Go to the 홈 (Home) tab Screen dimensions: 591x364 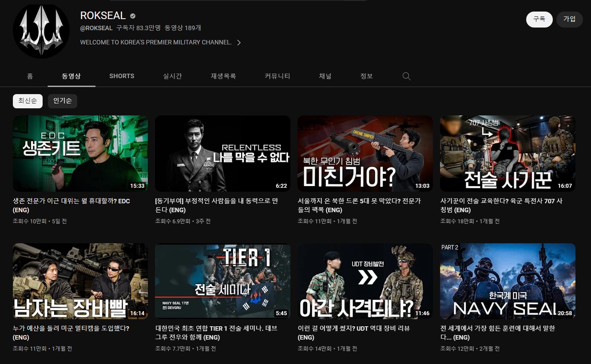click(x=30, y=76)
